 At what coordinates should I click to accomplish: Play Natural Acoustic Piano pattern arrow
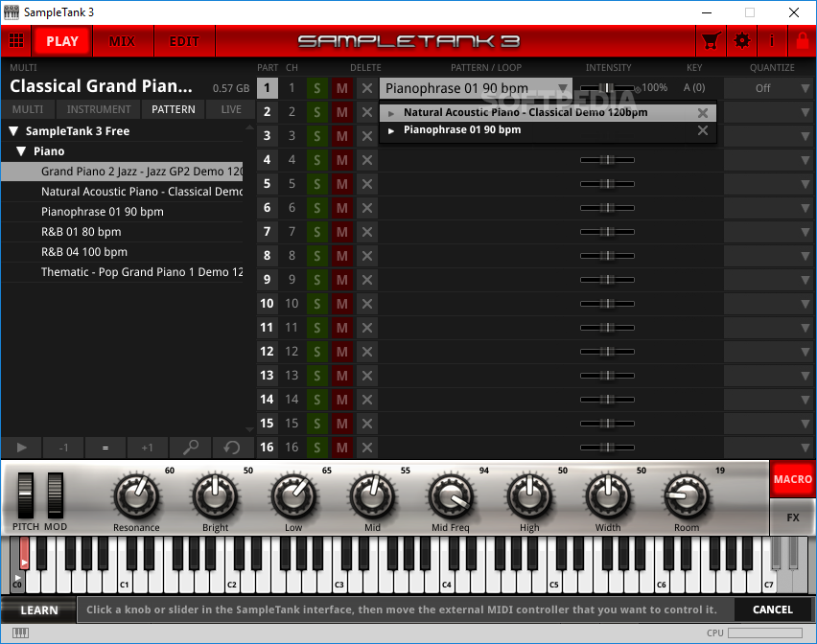[x=391, y=113]
